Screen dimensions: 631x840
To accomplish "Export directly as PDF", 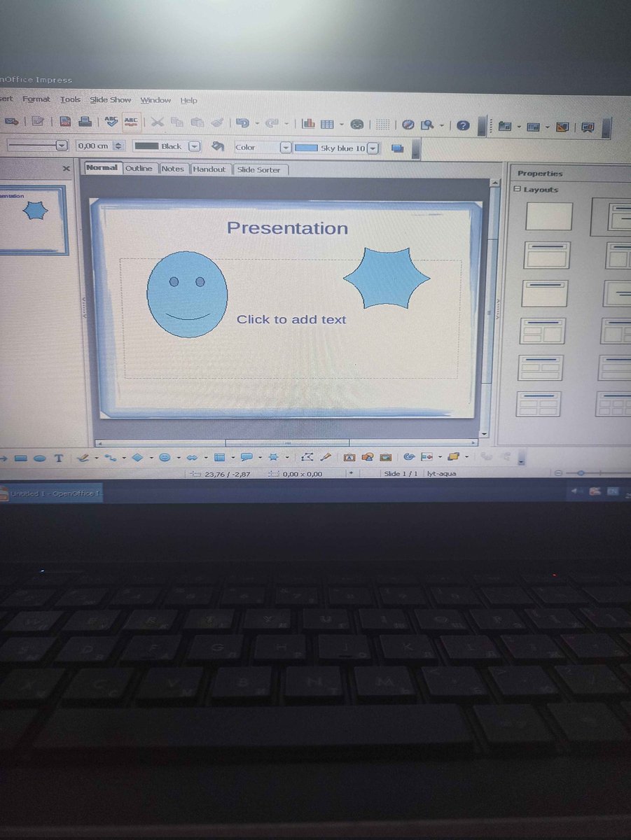I will coord(65,122).
